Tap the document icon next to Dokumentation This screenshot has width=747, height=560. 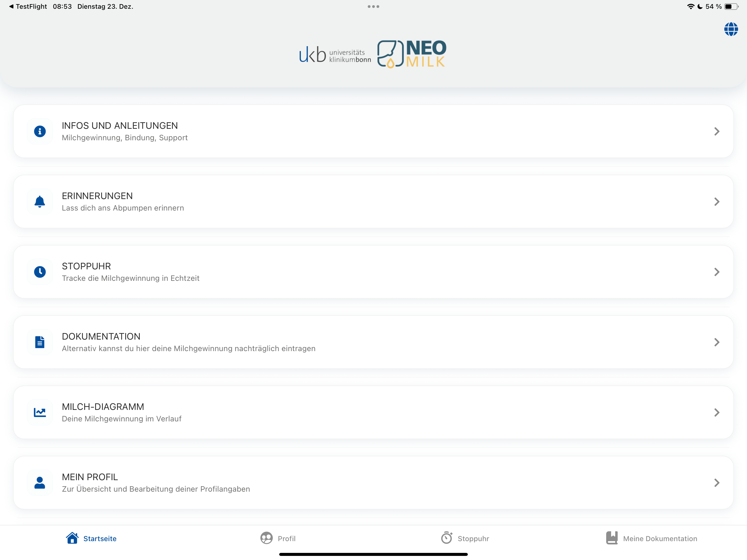pyautogui.click(x=40, y=342)
